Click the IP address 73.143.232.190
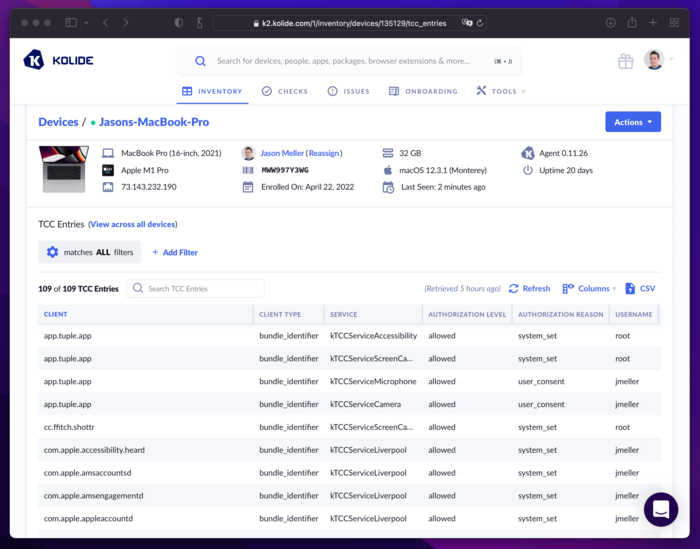 [149, 187]
